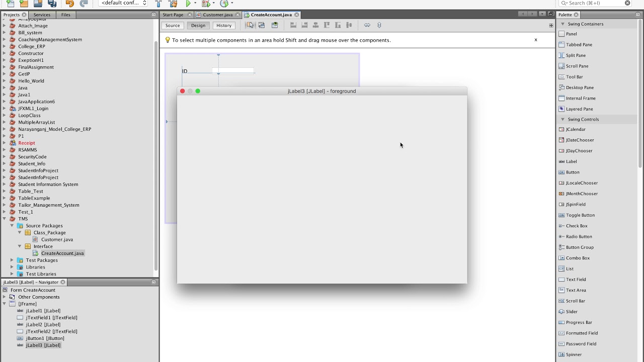Screen dimensions: 644x362
Task: Click the Redo arrow icon
Action: point(84,3)
